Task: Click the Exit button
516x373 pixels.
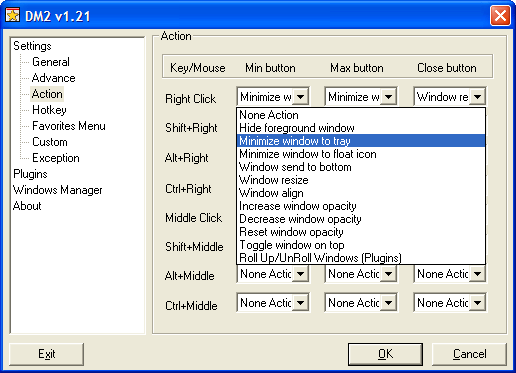Action: [x=46, y=354]
